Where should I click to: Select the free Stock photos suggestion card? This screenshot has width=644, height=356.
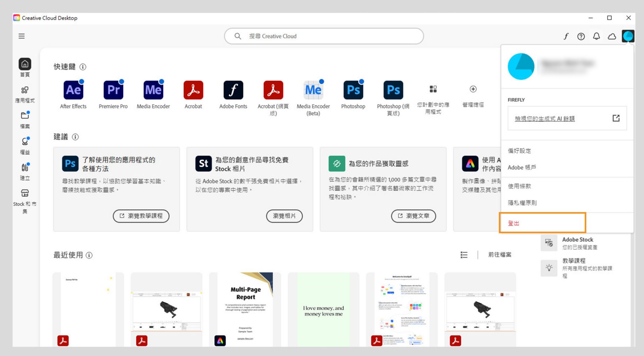[250, 189]
